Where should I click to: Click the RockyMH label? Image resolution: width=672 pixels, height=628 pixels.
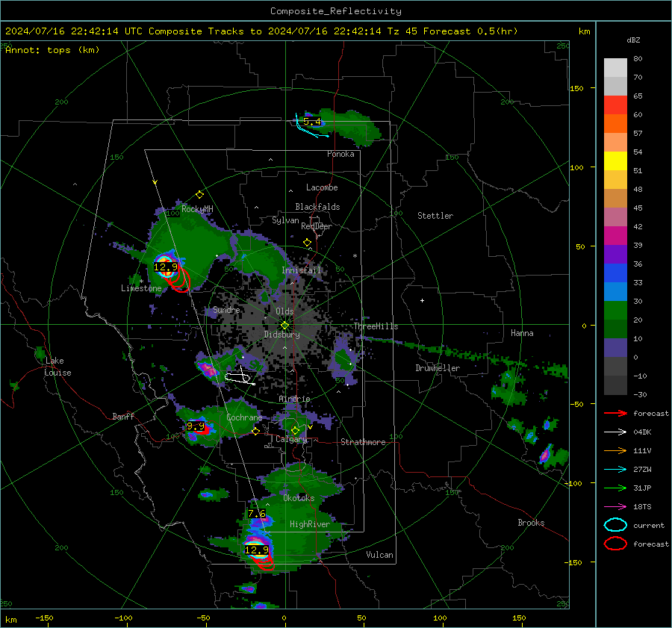[197, 209]
